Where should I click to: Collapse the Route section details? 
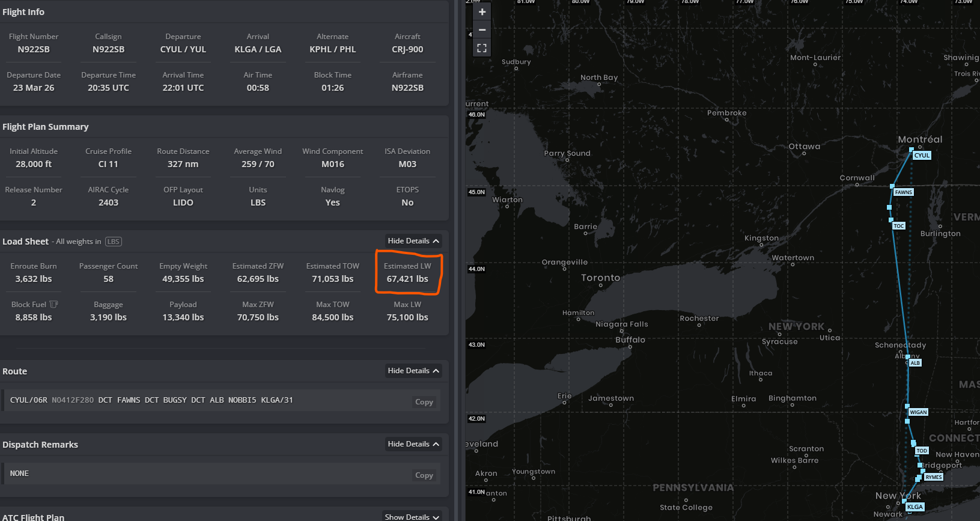click(x=413, y=371)
